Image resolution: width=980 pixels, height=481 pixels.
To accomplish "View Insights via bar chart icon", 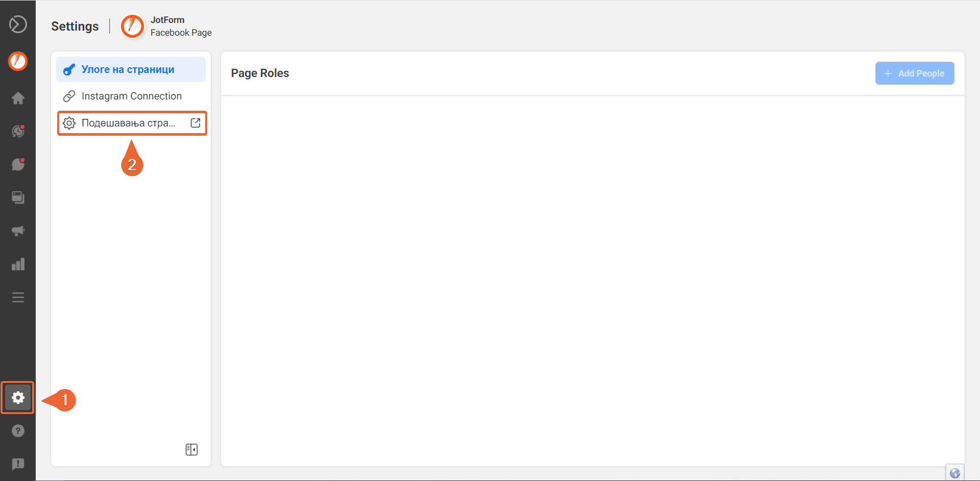I will pyautogui.click(x=18, y=264).
